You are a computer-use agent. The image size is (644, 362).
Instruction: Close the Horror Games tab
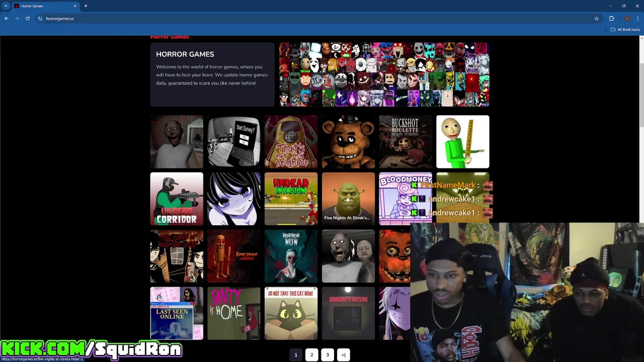(75, 6)
